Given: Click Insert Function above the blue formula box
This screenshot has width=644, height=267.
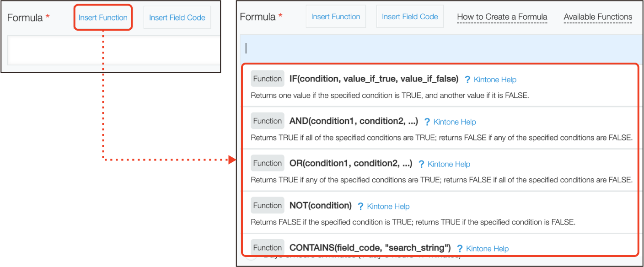Looking at the screenshot, I should 336,17.
